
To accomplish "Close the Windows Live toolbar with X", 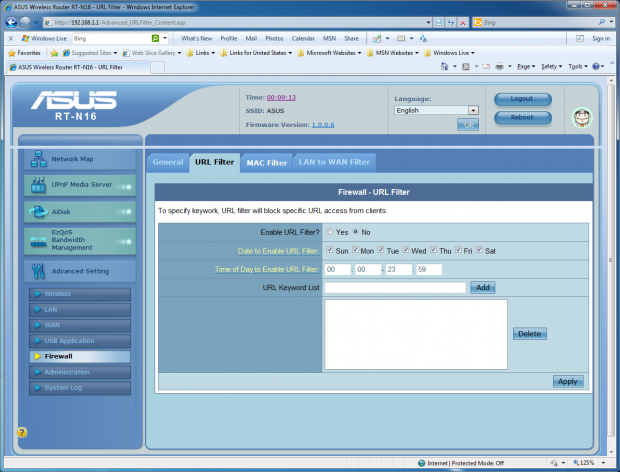I will [11, 38].
